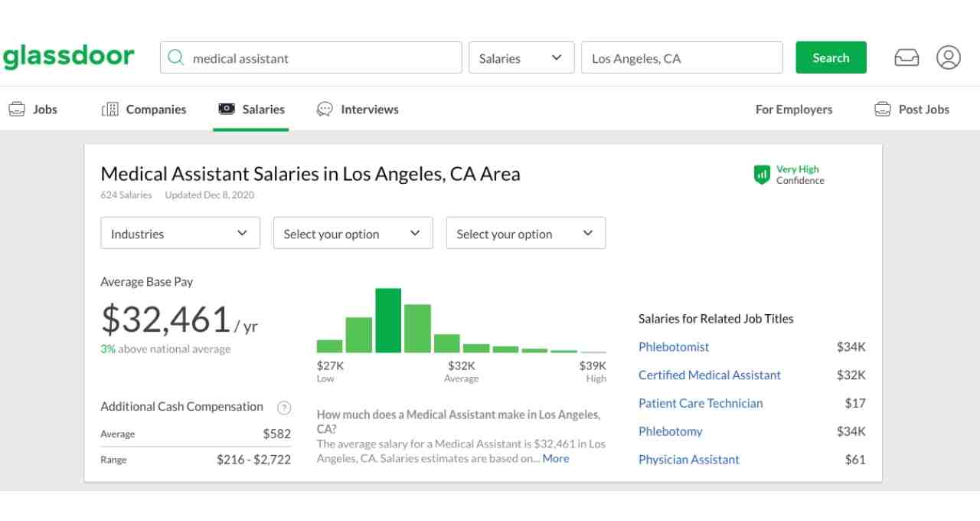Click the briefcase icon next to Jobs
The width and height of the screenshot is (980, 521).
coord(16,109)
